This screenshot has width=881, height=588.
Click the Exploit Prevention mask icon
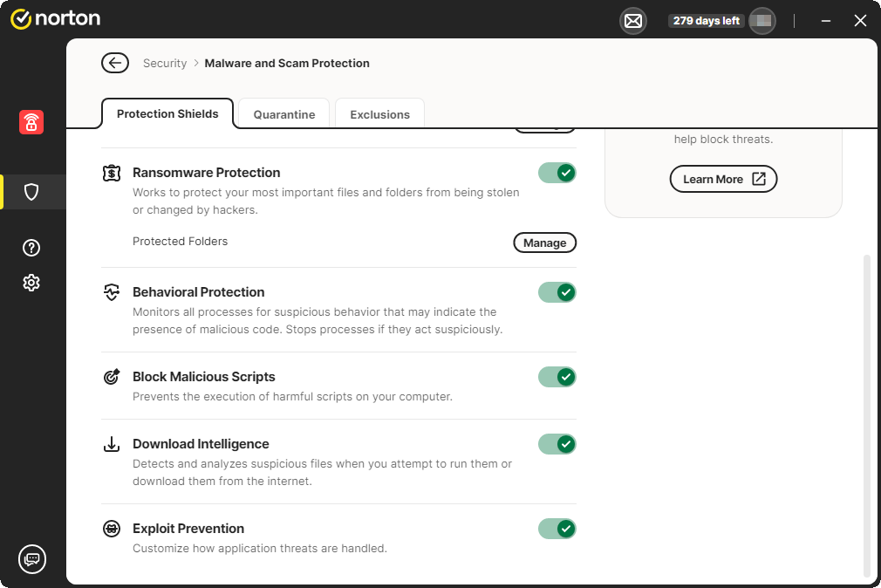112,529
